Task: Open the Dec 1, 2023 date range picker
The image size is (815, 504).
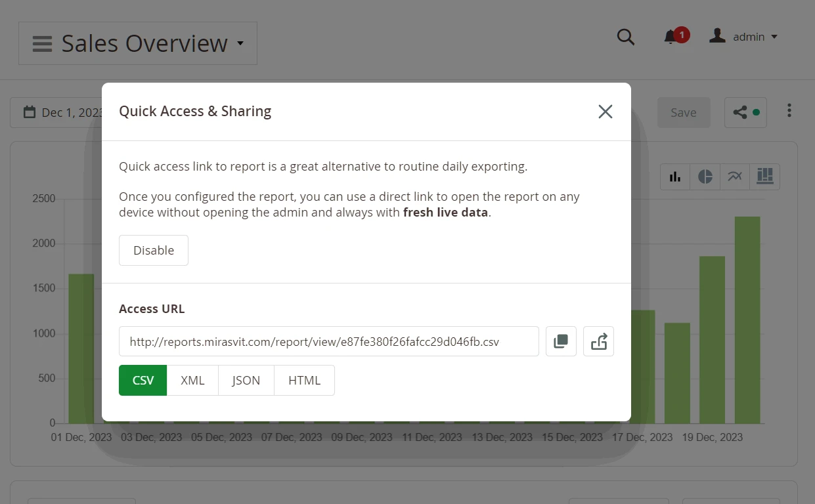Action: [x=62, y=113]
